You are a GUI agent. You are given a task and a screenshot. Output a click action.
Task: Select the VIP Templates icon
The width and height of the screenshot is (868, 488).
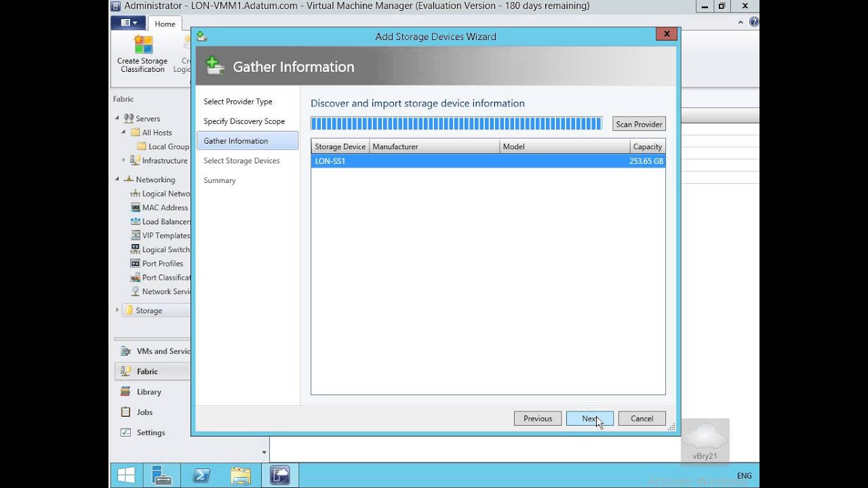136,235
